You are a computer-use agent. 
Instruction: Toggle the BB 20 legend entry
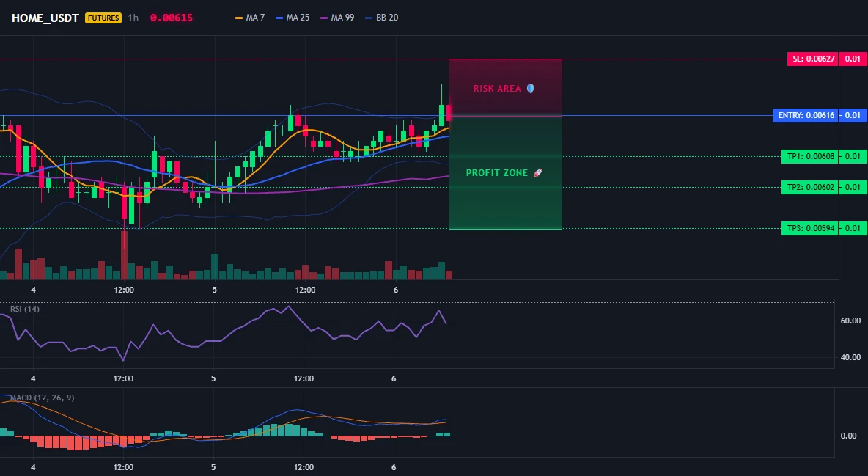(382, 18)
